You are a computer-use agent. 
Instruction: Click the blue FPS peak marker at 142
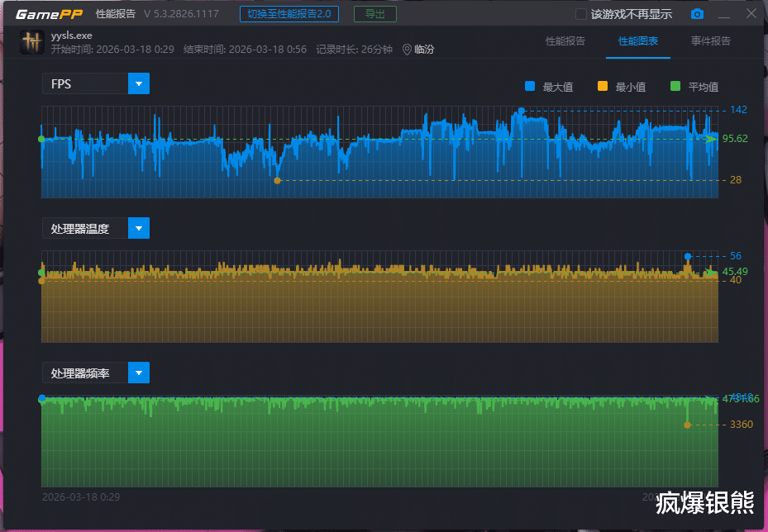pyautogui.click(x=521, y=110)
